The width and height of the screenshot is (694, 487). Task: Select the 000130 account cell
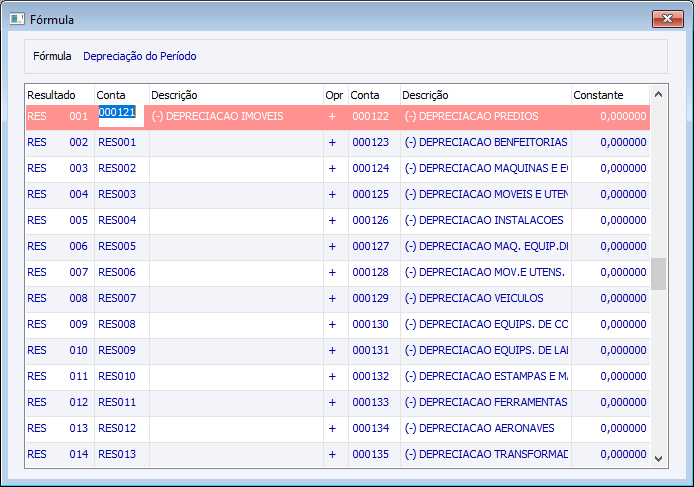pyautogui.click(x=374, y=325)
